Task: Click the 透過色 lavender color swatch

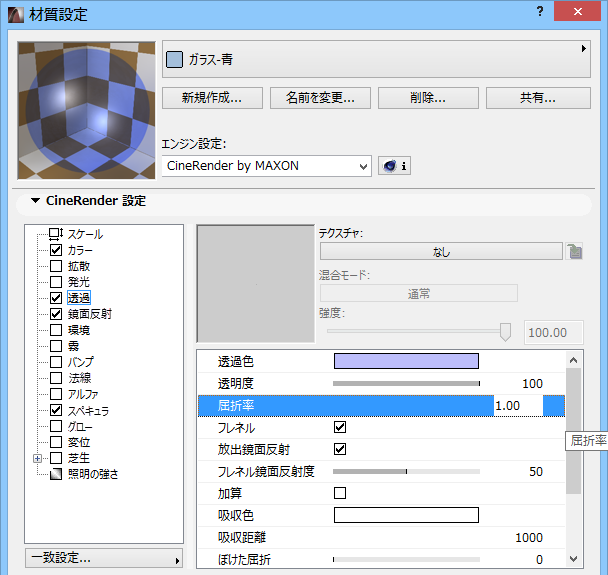Action: (406, 361)
